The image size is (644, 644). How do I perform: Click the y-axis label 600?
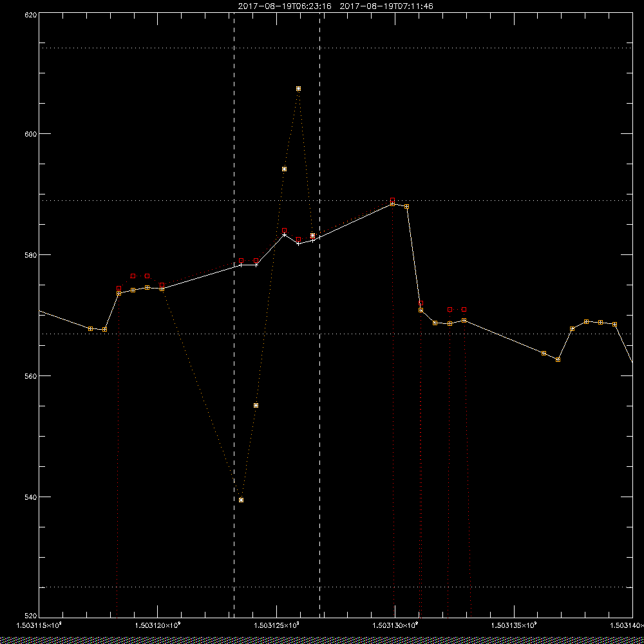pyautogui.click(x=32, y=133)
